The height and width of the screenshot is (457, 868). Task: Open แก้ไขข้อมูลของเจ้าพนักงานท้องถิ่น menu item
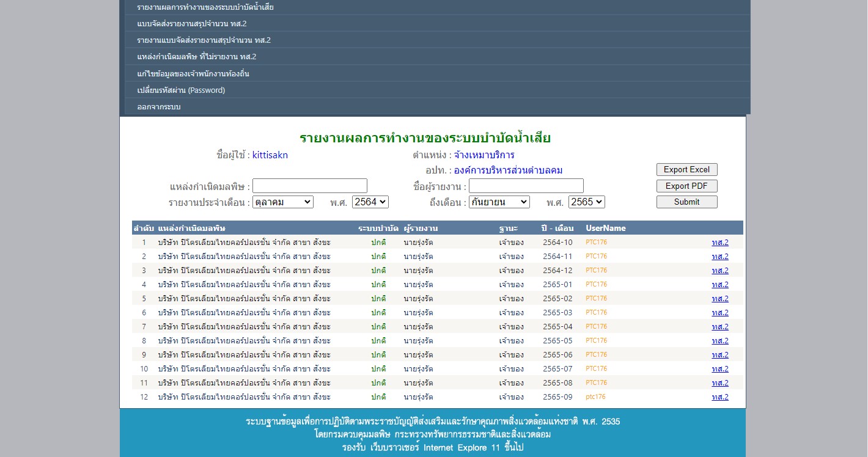[x=437, y=73]
